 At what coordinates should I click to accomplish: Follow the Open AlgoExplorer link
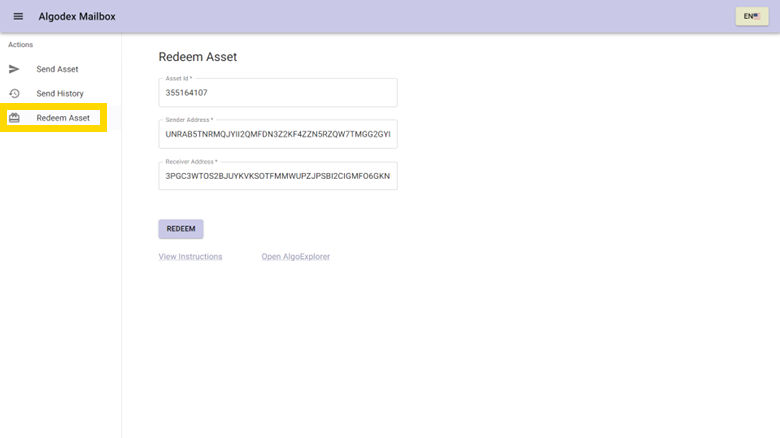click(295, 257)
